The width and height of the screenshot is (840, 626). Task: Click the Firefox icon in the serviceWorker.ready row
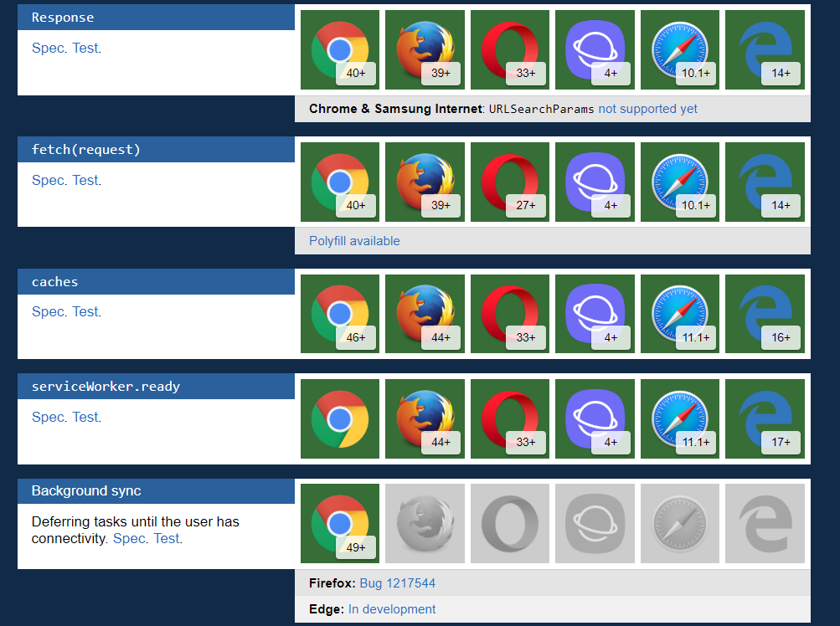[x=425, y=418]
